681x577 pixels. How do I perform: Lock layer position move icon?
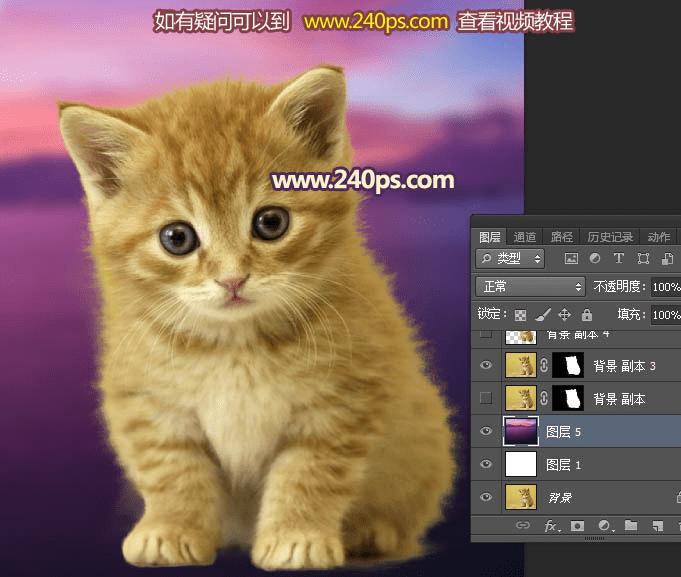tap(564, 314)
